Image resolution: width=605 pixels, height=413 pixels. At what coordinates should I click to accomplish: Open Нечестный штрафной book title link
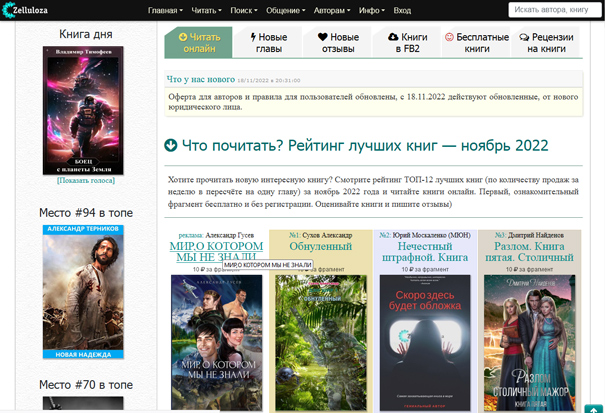coord(425,252)
